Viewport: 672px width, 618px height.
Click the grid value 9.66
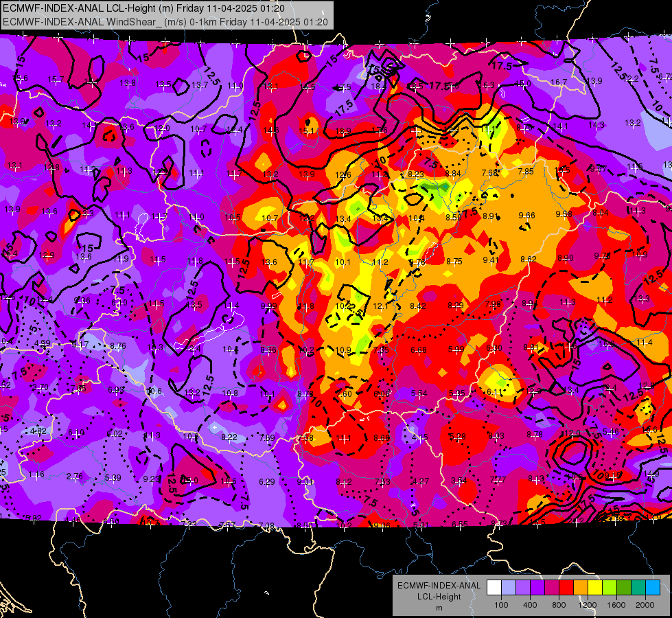tap(526, 216)
